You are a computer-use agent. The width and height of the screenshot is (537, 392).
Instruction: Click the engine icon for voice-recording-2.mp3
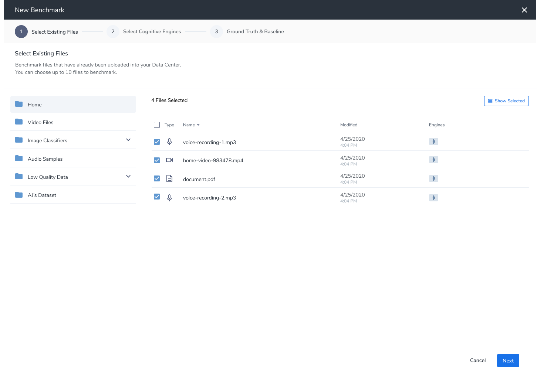click(x=433, y=198)
